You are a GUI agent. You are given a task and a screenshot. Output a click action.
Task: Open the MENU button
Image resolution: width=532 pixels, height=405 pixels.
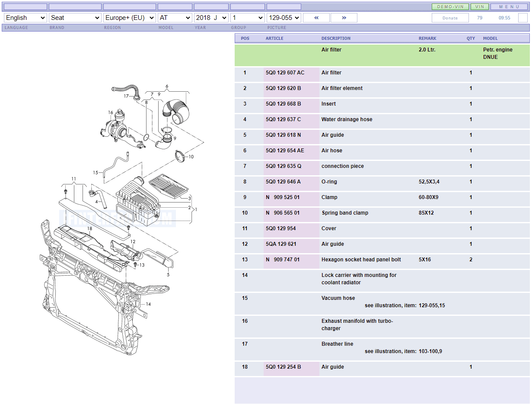509,7
